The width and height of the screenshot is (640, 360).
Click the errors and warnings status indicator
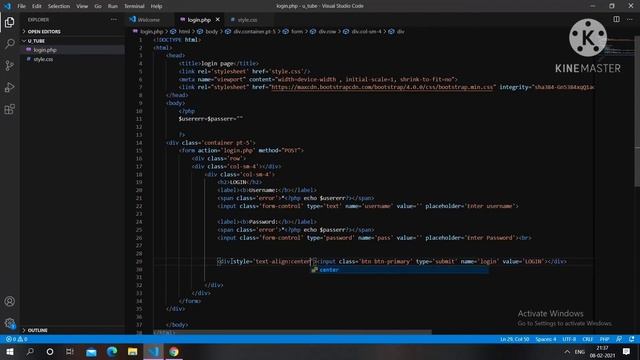[x=17, y=339]
